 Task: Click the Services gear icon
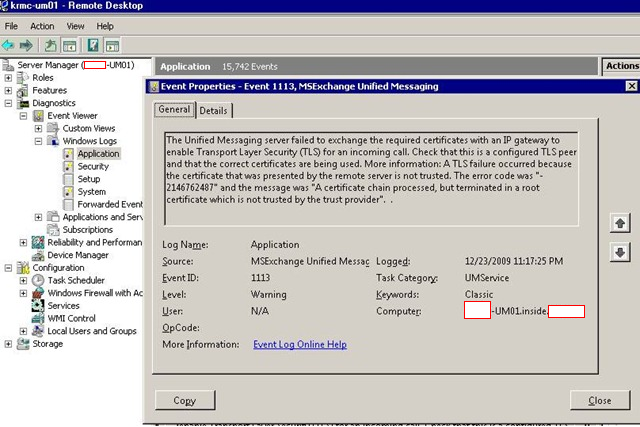(38, 306)
